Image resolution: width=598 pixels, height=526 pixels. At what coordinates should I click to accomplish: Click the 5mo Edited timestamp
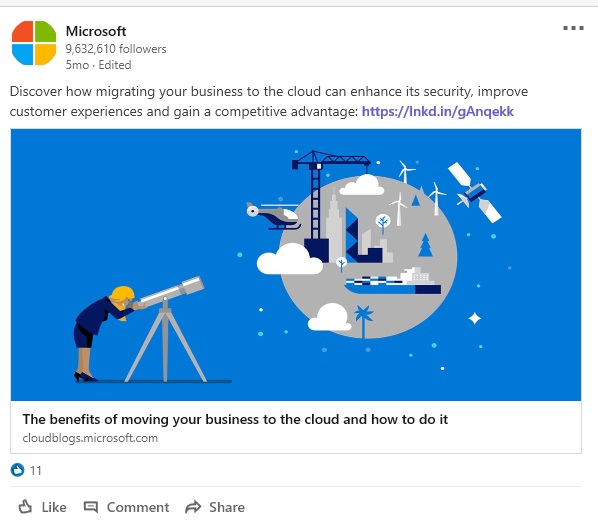(98, 65)
